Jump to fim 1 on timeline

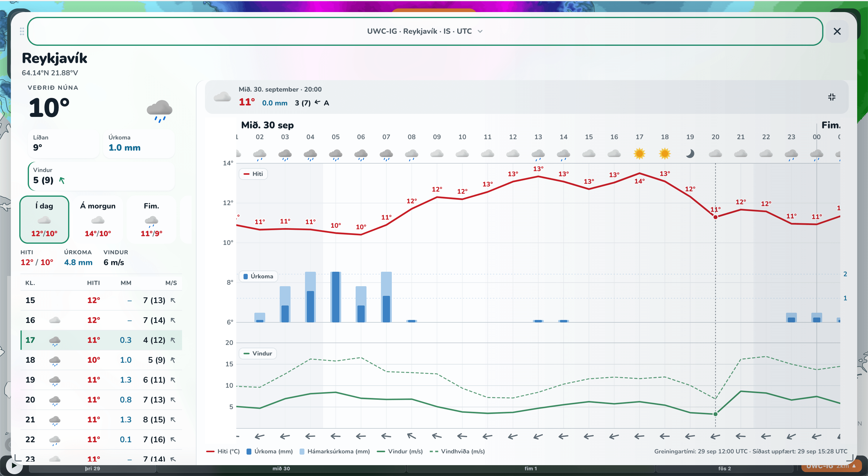[x=531, y=468]
